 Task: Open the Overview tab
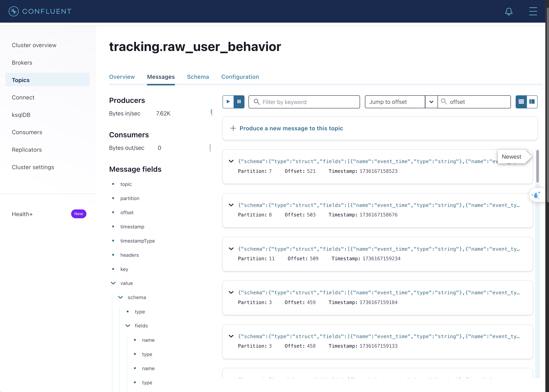[122, 77]
